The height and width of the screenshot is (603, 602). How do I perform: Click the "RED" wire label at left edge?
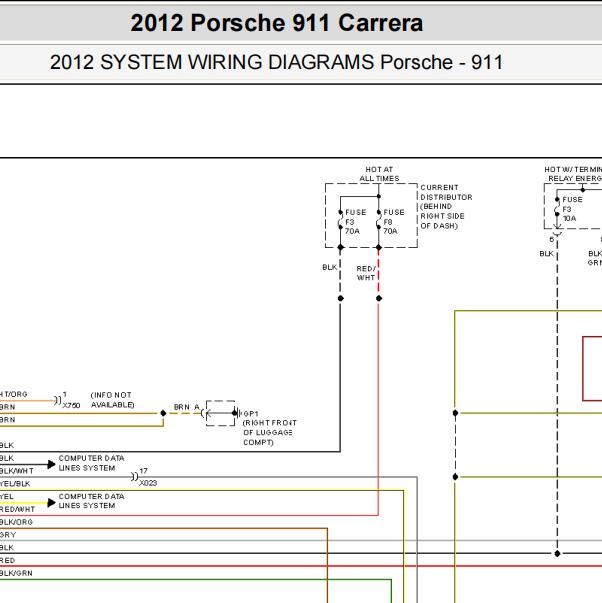(x=7, y=560)
